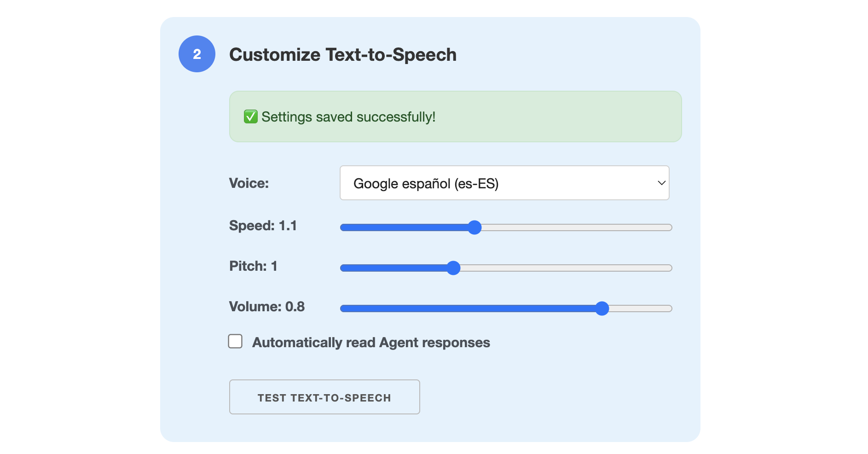Screen dimensions: 868x454
Task: Open the Voice dropdown menu
Action: click(x=504, y=183)
